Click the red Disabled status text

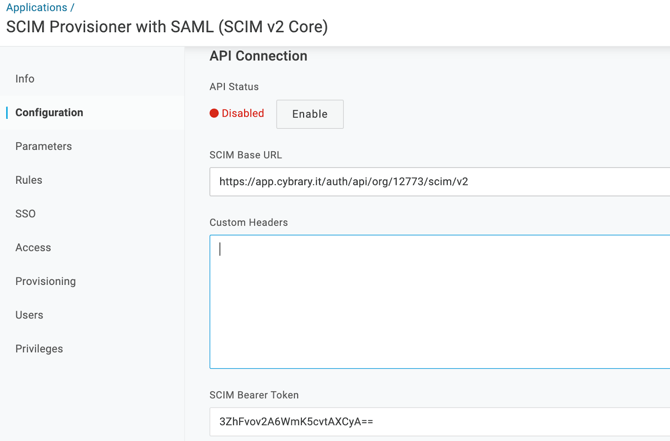[243, 114]
